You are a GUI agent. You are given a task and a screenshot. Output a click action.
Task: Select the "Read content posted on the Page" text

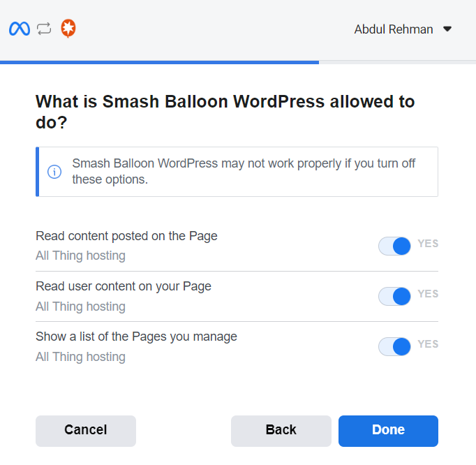pyautogui.click(x=126, y=236)
